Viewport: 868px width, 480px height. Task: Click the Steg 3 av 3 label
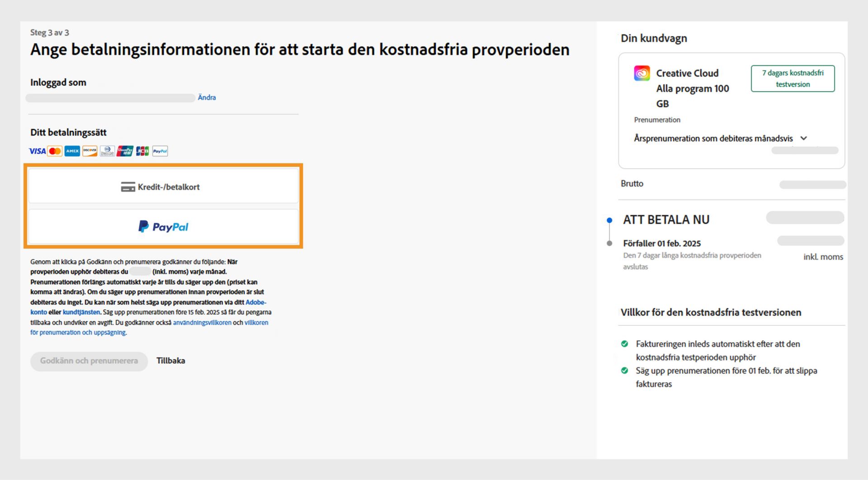[x=50, y=33]
